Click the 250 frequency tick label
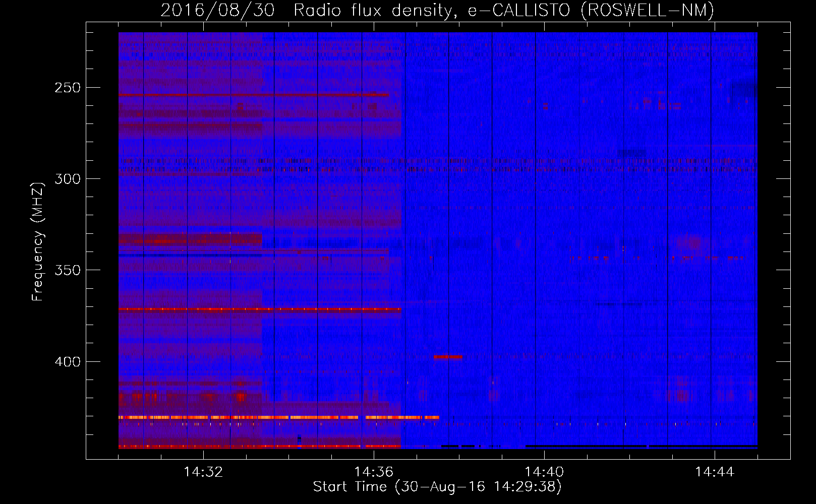816x504 pixels. click(x=67, y=88)
